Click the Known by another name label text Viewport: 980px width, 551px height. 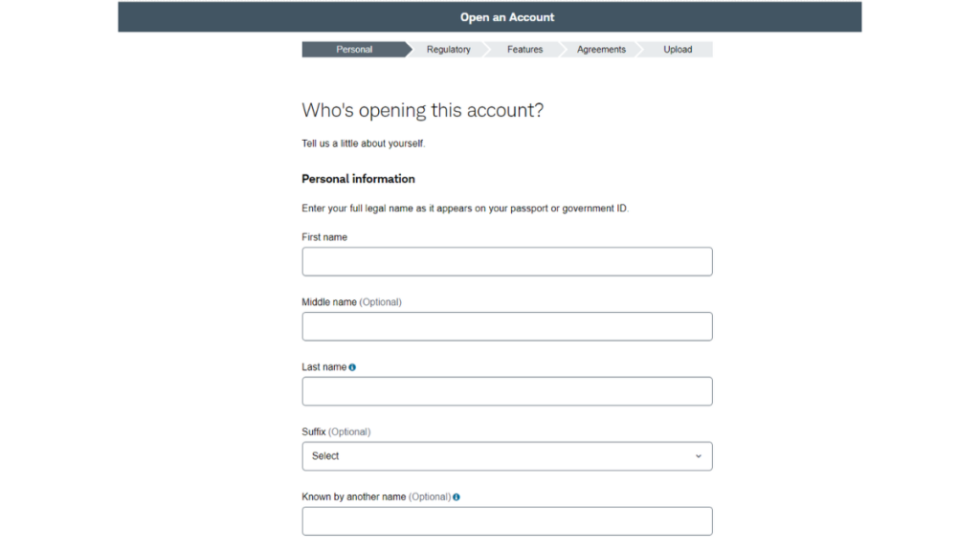[x=354, y=497]
